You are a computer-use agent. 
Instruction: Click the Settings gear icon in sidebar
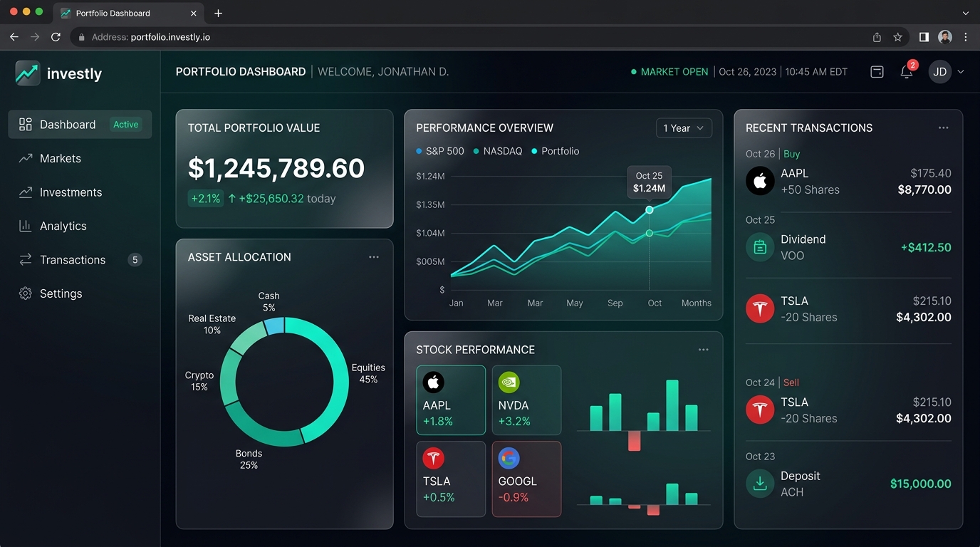pyautogui.click(x=26, y=293)
